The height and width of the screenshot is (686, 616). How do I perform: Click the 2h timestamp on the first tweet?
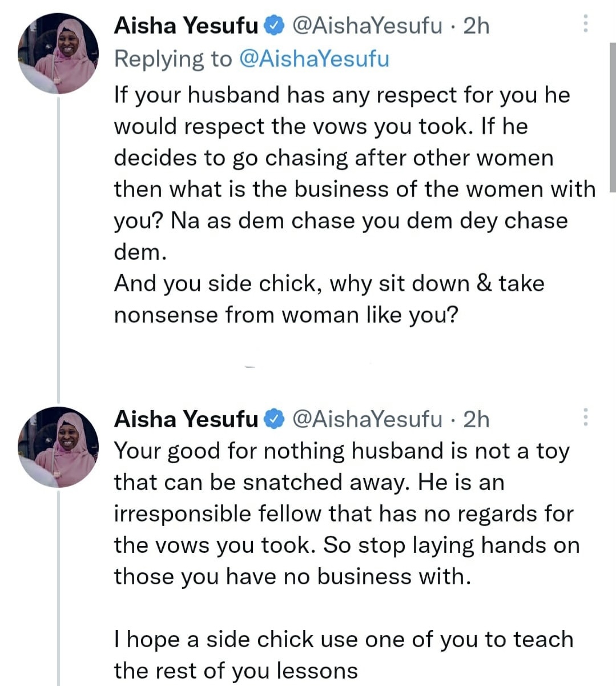(x=476, y=26)
